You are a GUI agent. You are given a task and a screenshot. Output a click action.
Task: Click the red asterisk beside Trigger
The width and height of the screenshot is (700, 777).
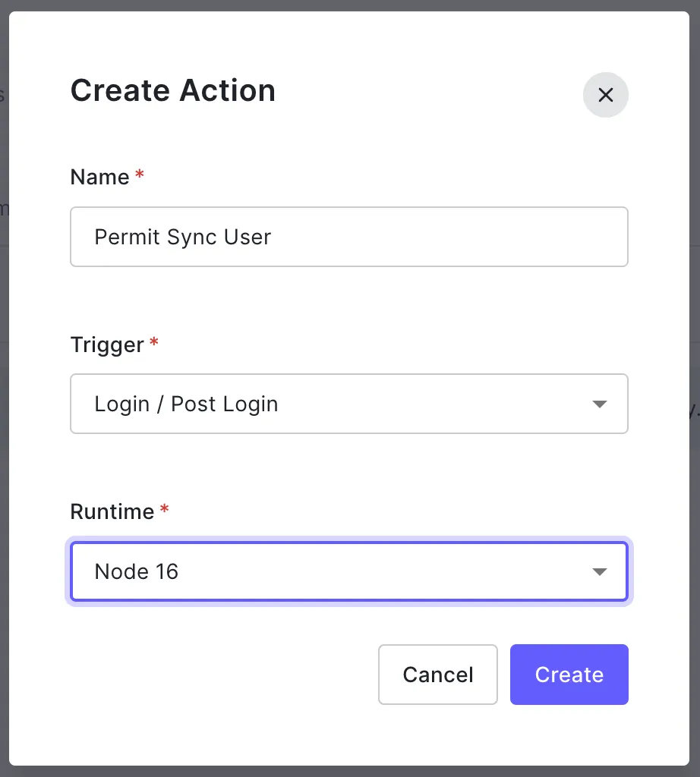point(154,344)
